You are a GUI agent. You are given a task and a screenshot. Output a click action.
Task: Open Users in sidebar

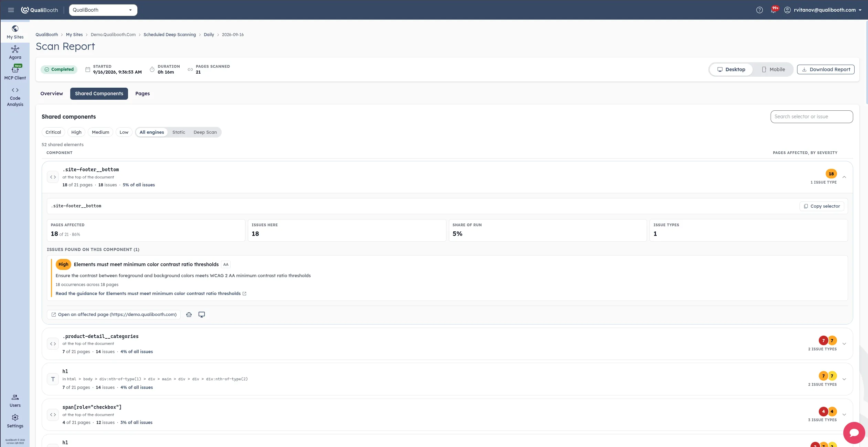pos(15,401)
